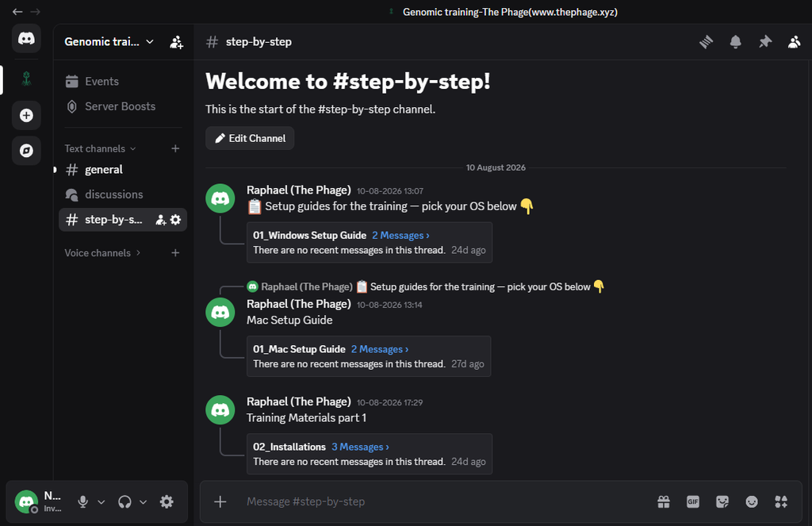
Task: Click user avatar in bottom account panel
Action: pyautogui.click(x=26, y=501)
